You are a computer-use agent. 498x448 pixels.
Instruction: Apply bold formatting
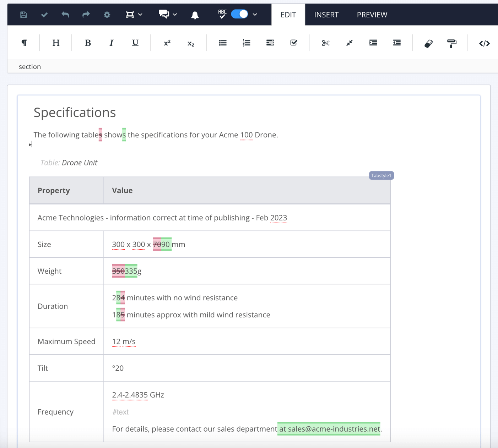tap(88, 43)
